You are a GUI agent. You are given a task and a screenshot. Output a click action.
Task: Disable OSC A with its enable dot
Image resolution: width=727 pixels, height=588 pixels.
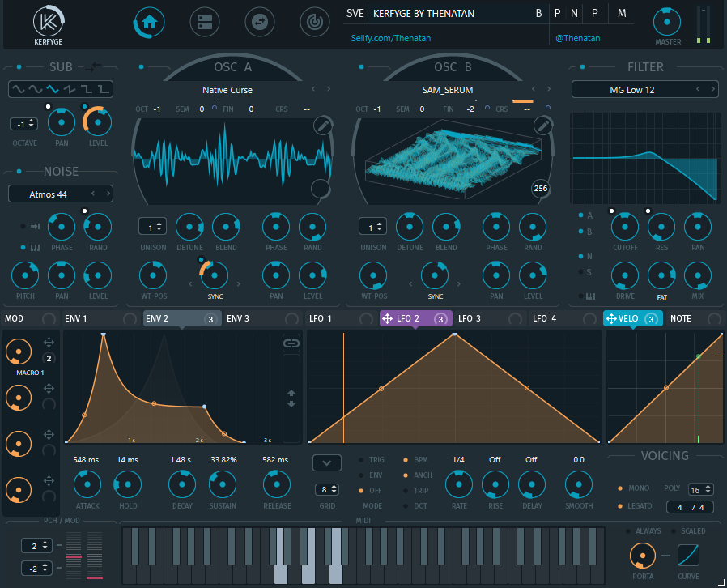142,67
